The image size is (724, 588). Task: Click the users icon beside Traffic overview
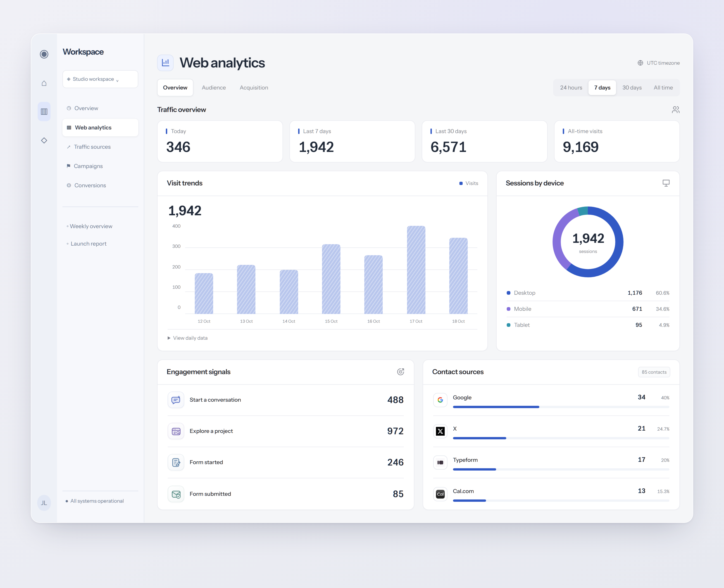tap(676, 110)
